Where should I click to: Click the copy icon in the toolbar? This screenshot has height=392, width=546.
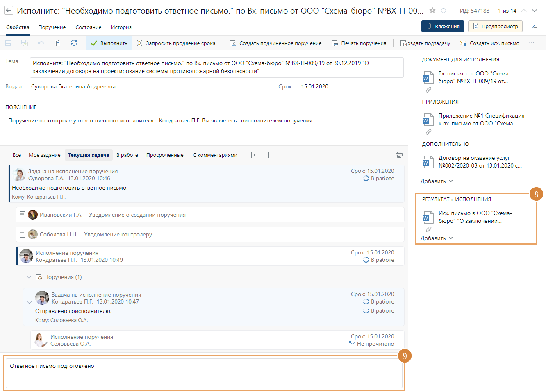pyautogui.click(x=57, y=43)
